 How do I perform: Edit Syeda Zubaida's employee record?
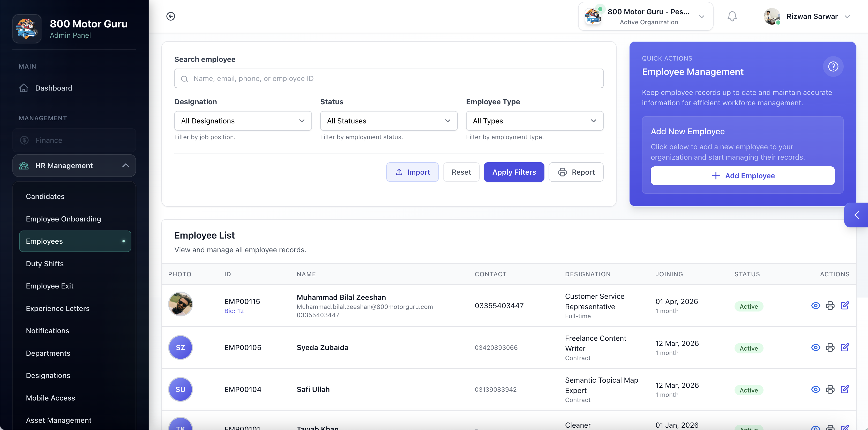click(844, 347)
